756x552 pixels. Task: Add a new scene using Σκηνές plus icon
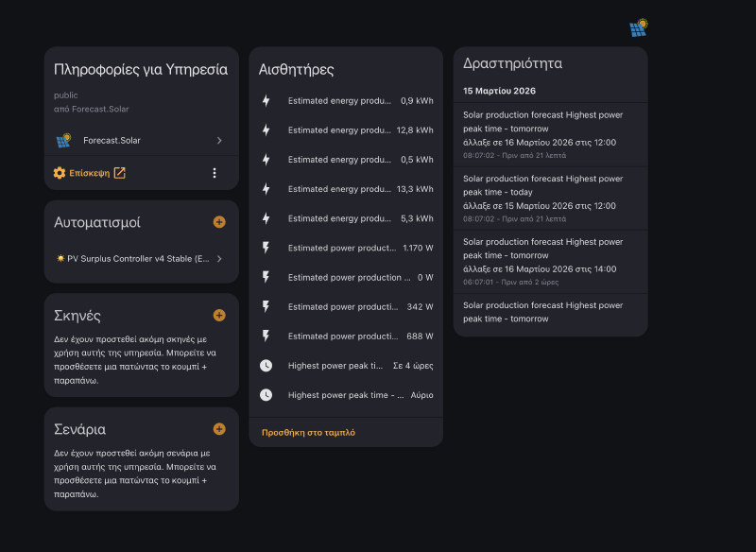(x=219, y=316)
